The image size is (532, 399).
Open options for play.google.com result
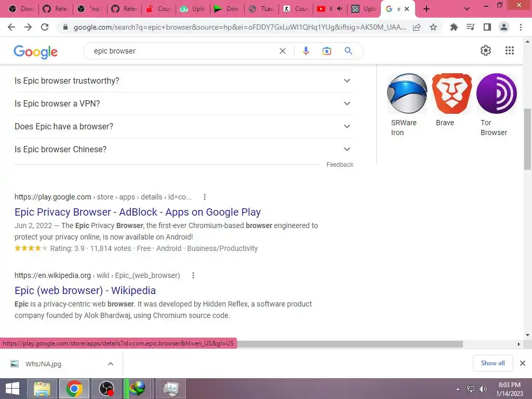click(x=205, y=197)
